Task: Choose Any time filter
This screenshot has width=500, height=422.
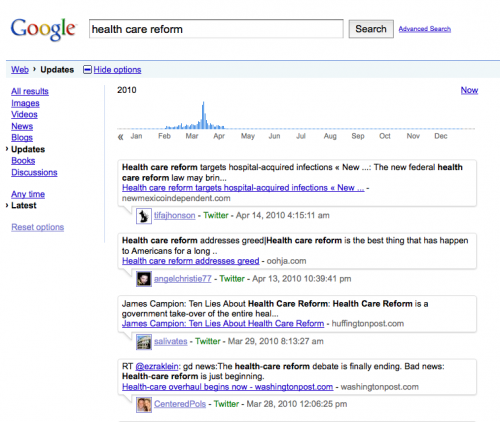Action: pyautogui.click(x=28, y=194)
